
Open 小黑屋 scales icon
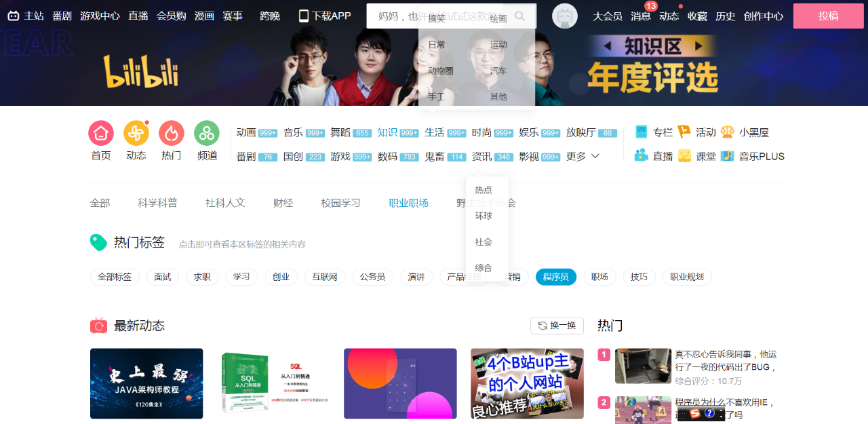click(728, 132)
